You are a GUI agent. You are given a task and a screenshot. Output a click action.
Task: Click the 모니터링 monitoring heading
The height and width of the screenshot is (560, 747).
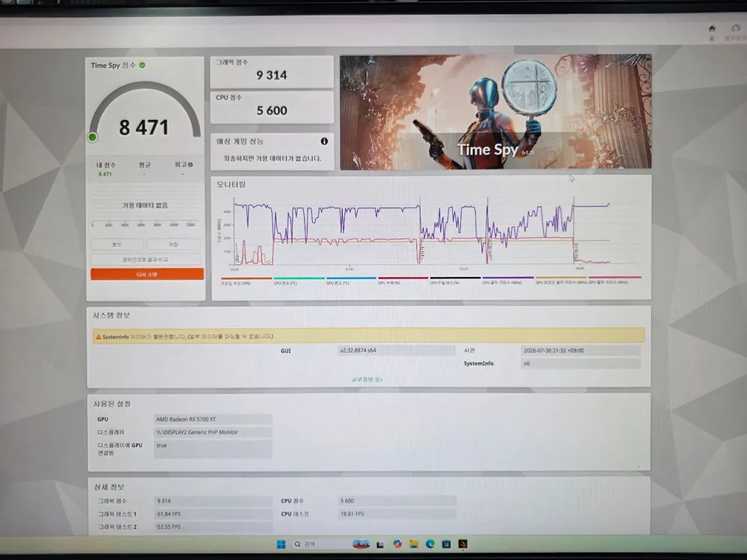pos(231,184)
